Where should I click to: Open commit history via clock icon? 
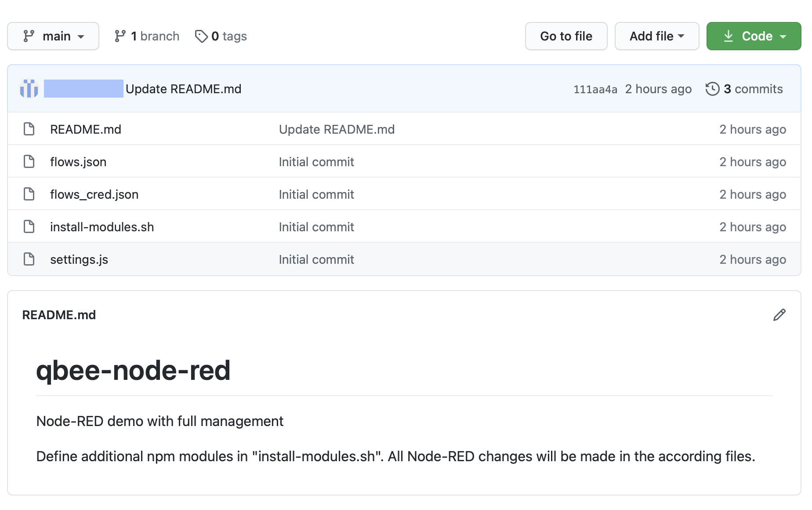click(712, 89)
